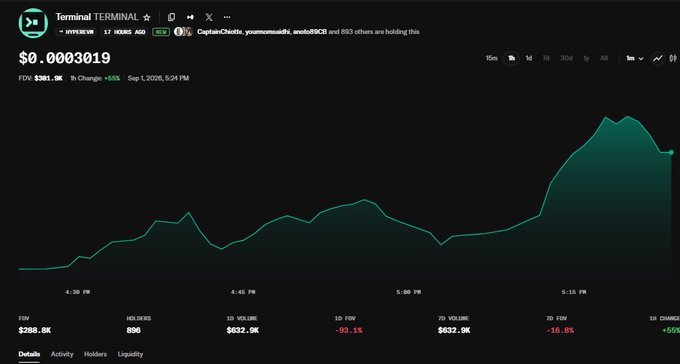Select the 30d time range

click(566, 58)
